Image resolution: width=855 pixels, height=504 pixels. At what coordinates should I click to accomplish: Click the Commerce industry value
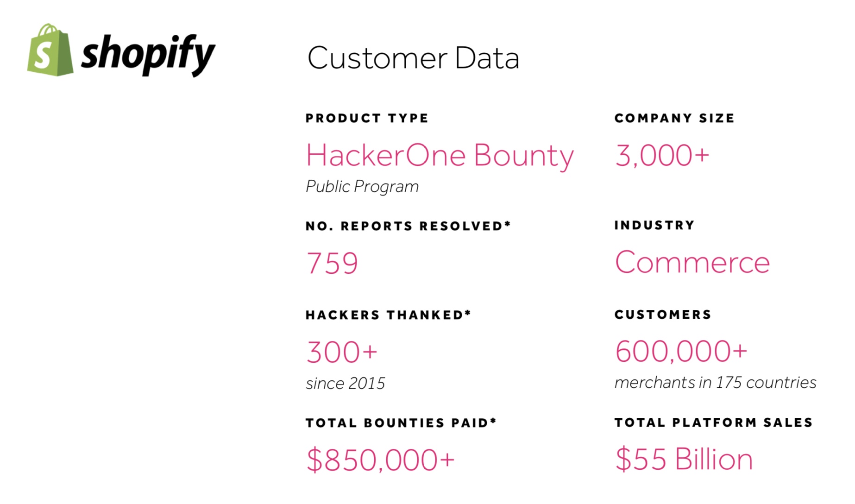tap(692, 263)
